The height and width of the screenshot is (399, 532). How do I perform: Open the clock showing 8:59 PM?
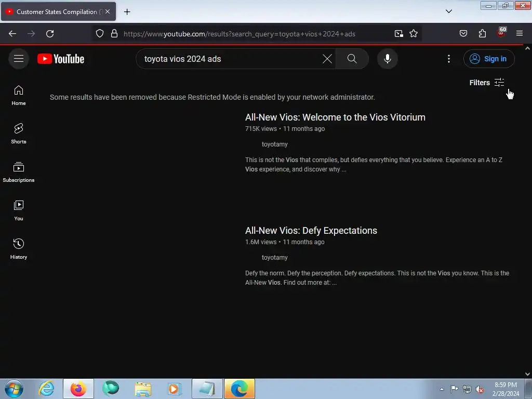pos(506,389)
